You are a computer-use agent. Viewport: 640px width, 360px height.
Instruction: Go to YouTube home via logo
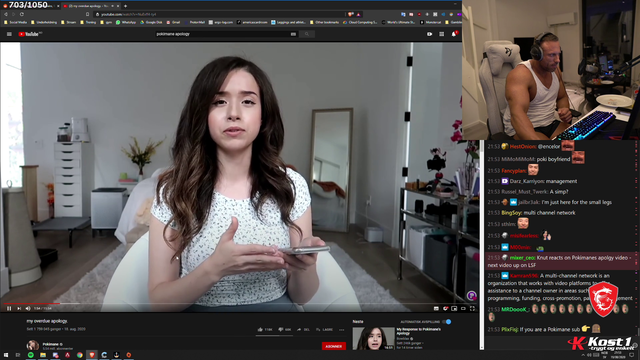30,34
